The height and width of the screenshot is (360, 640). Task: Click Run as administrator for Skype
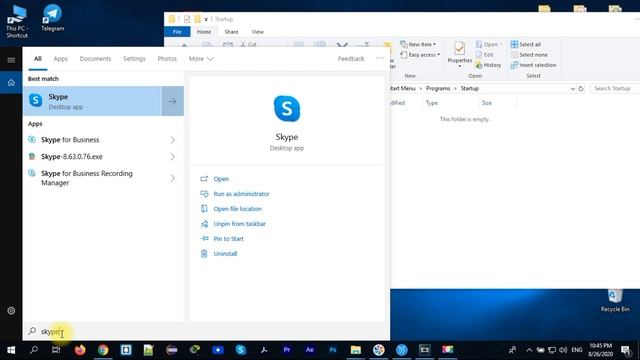click(241, 194)
